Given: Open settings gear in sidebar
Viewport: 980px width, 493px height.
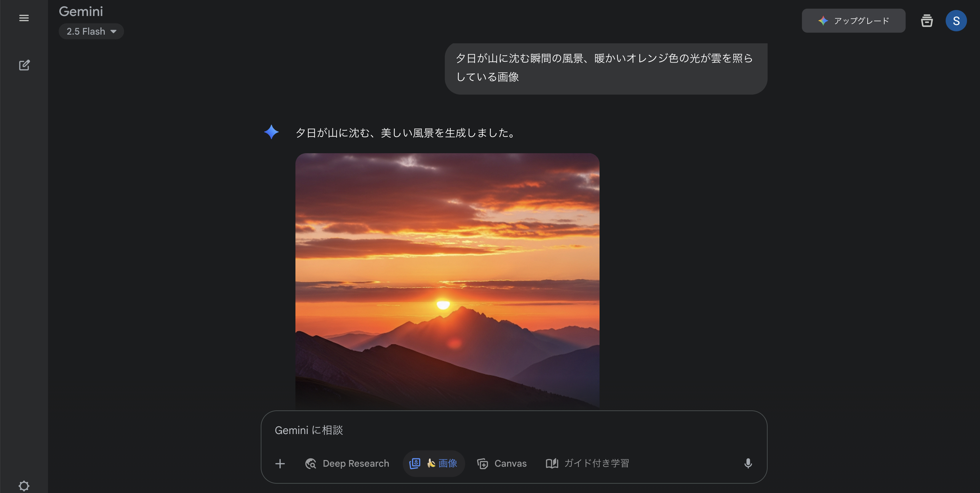Looking at the screenshot, I should (x=24, y=486).
